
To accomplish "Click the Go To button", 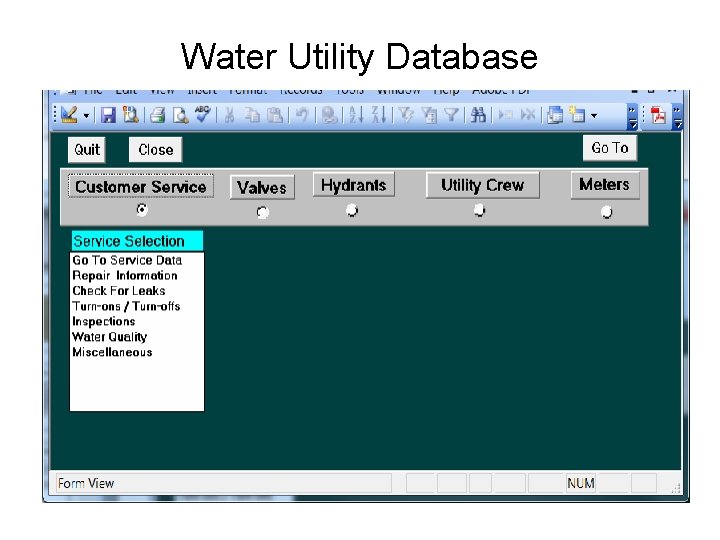I will pos(610,148).
